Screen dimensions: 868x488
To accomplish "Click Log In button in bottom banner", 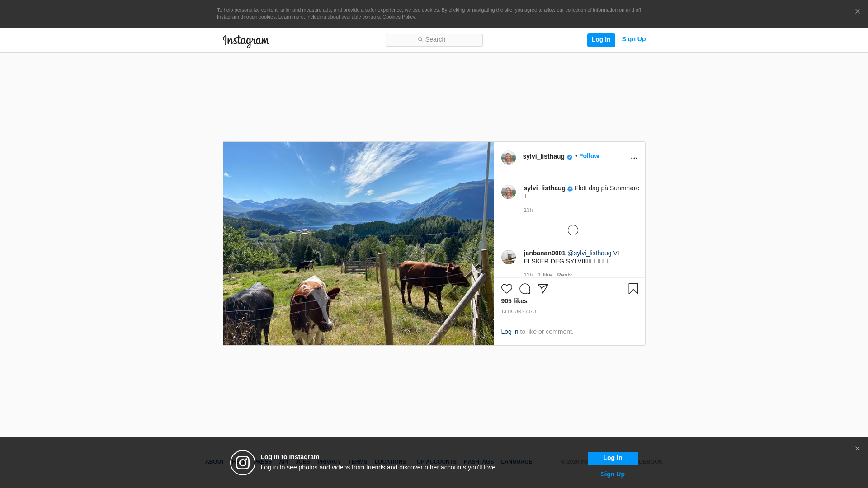I will (613, 458).
